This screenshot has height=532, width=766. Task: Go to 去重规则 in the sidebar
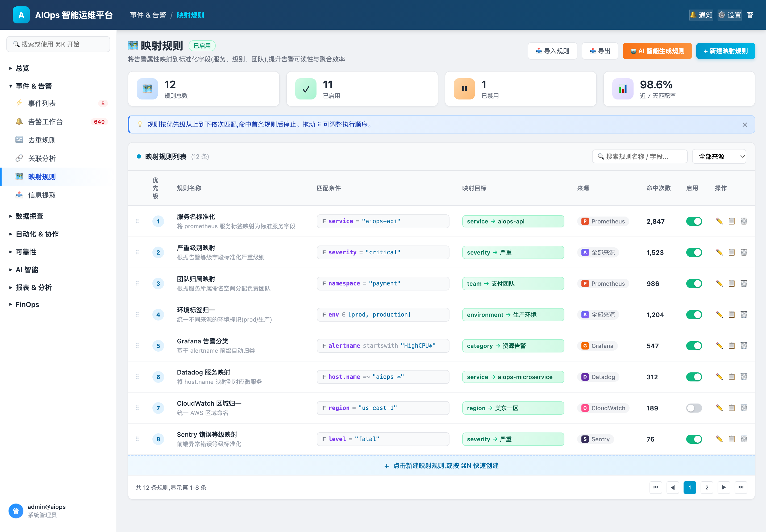tap(58, 140)
